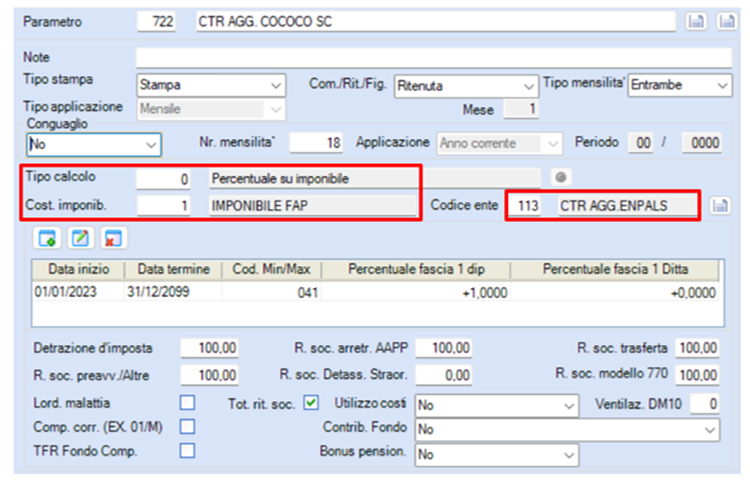
Task: Open the Applicazione Anno corrente dropdown
Action: pyautogui.click(x=499, y=143)
